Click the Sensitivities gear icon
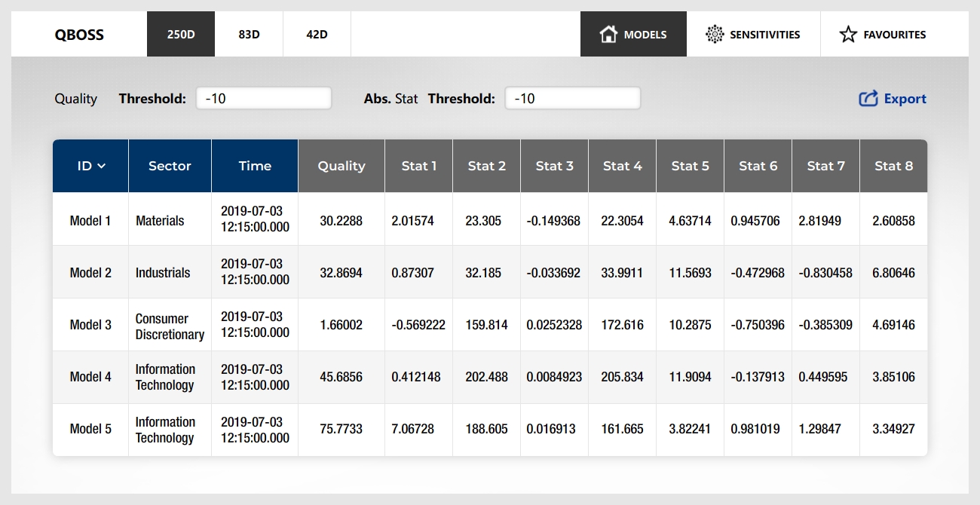Viewport: 980px width, 505px height. click(714, 35)
